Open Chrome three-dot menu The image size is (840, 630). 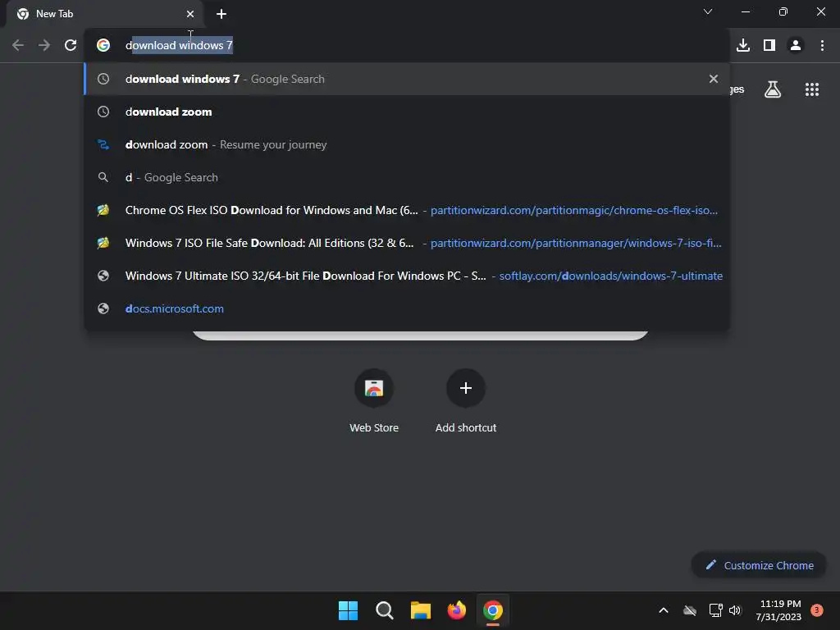point(822,45)
